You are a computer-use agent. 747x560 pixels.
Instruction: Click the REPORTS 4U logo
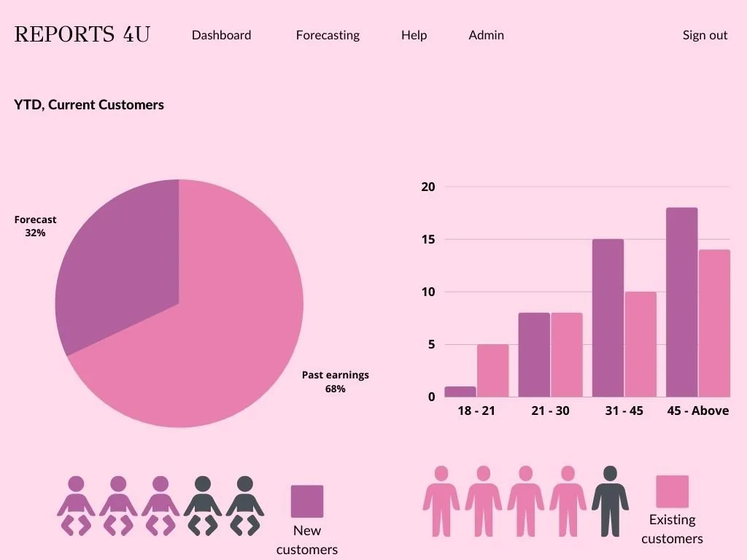pyautogui.click(x=82, y=34)
